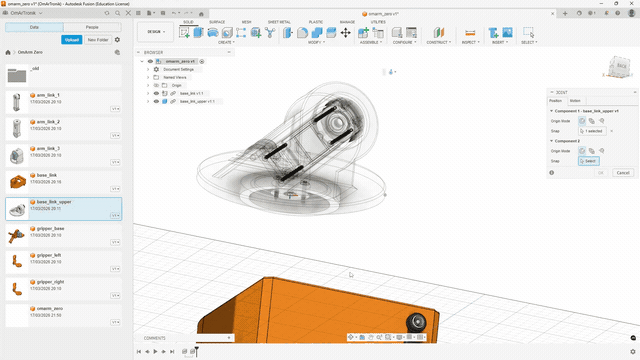Select the window Select tool icon
Image resolution: width=640 pixels, height=360 pixels.
coord(529,33)
